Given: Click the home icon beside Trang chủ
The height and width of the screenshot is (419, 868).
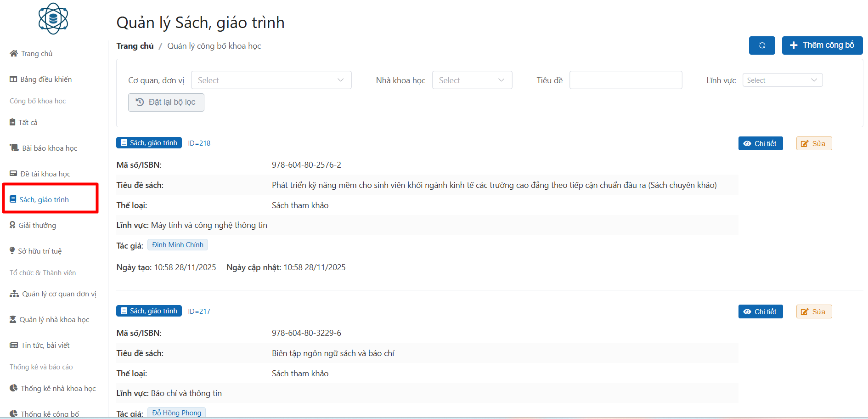Looking at the screenshot, I should click(x=14, y=54).
